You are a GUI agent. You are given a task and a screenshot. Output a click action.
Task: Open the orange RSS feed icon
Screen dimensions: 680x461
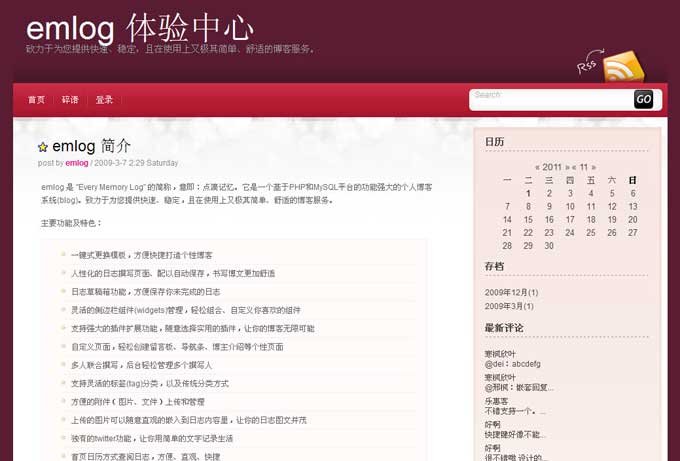pos(623,67)
